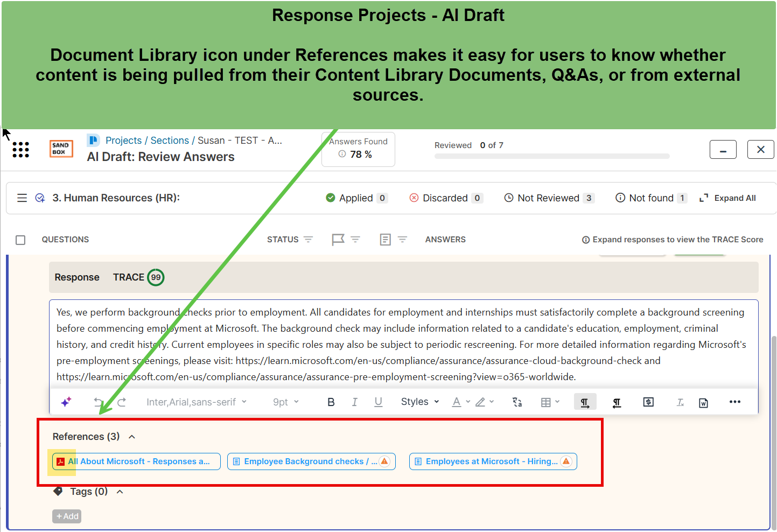The image size is (777, 532).
Task: Open the insert table dropdown
Action: 550,402
